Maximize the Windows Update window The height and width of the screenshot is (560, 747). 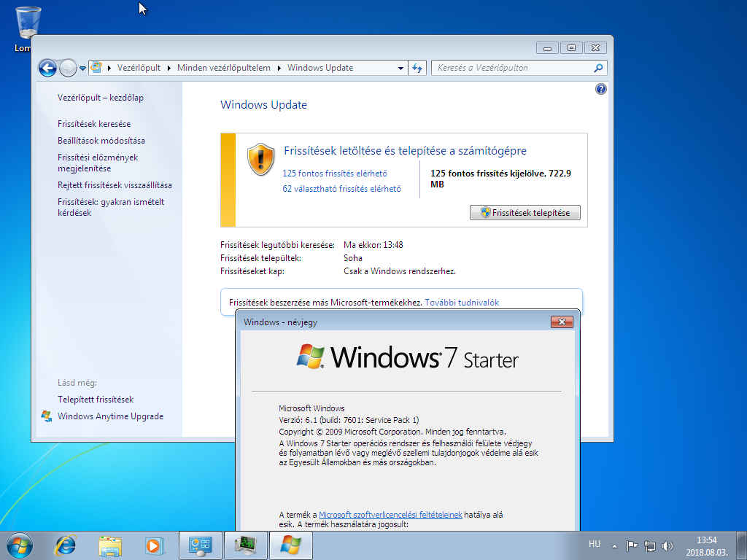572,47
